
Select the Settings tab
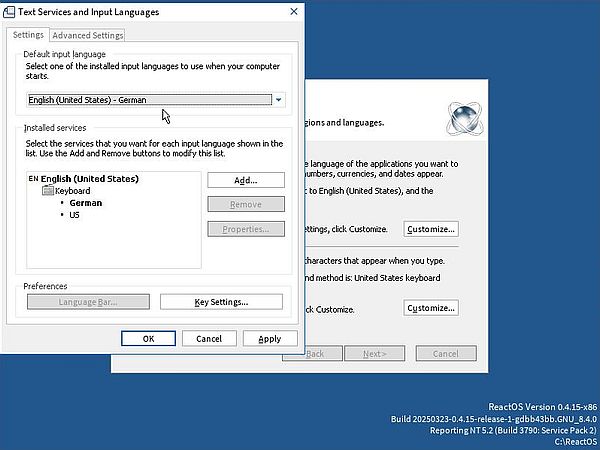(28, 35)
